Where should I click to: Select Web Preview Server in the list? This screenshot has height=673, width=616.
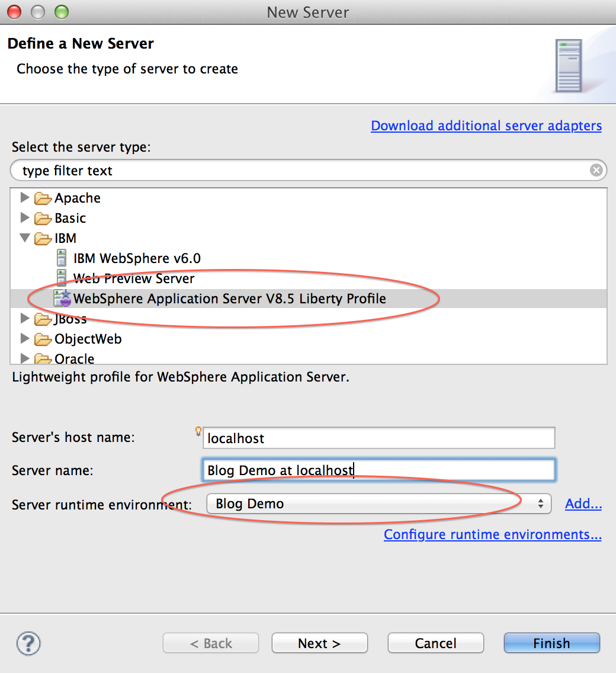134,278
